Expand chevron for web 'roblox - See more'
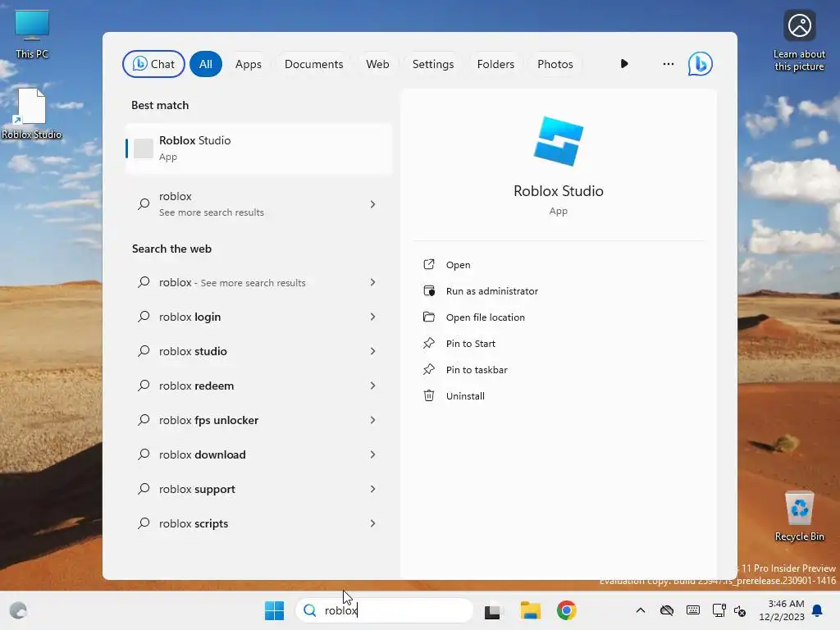Screen dimensions: 840x630 (x=373, y=282)
